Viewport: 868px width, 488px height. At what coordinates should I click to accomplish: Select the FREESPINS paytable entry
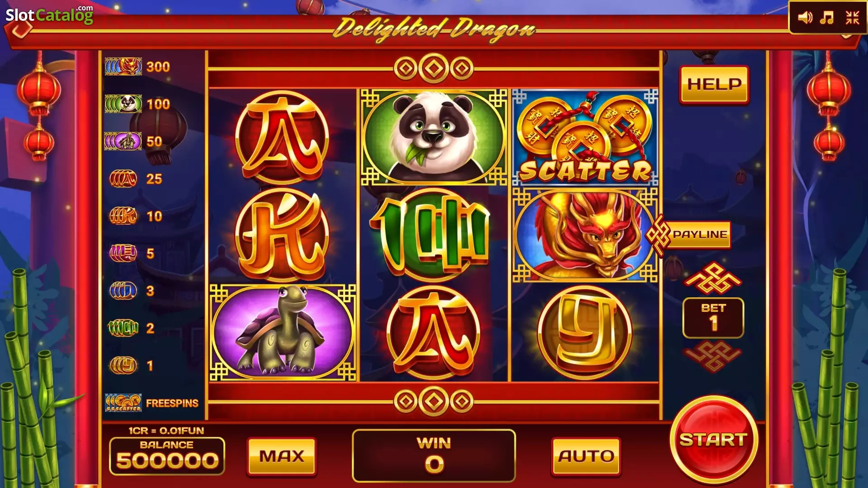click(x=152, y=403)
